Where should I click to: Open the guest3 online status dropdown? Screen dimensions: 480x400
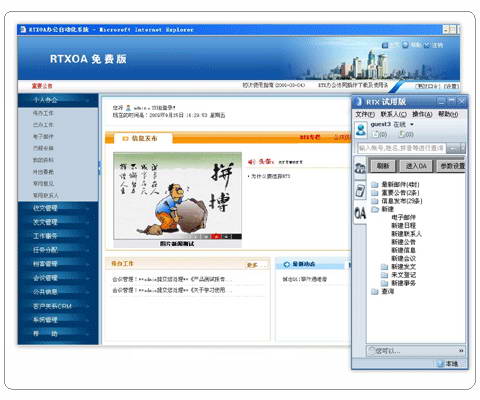pos(412,124)
